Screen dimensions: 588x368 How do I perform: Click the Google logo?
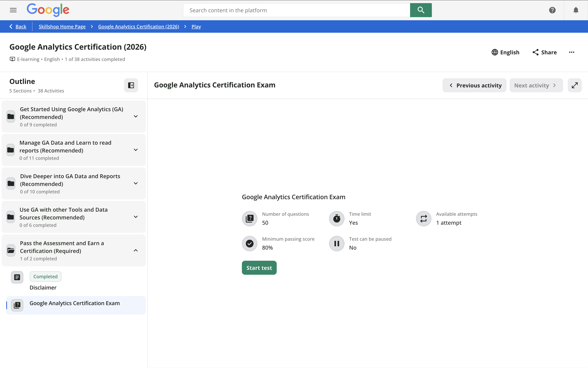[x=48, y=10]
